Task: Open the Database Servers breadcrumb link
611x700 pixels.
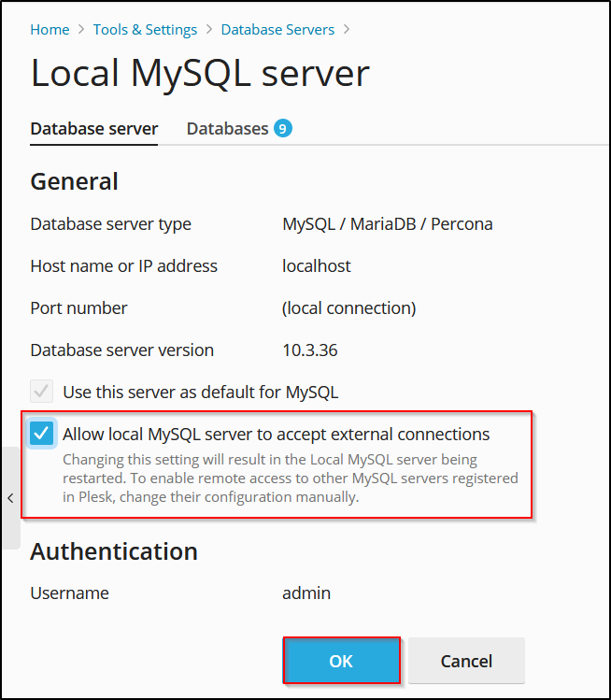Action: click(277, 30)
